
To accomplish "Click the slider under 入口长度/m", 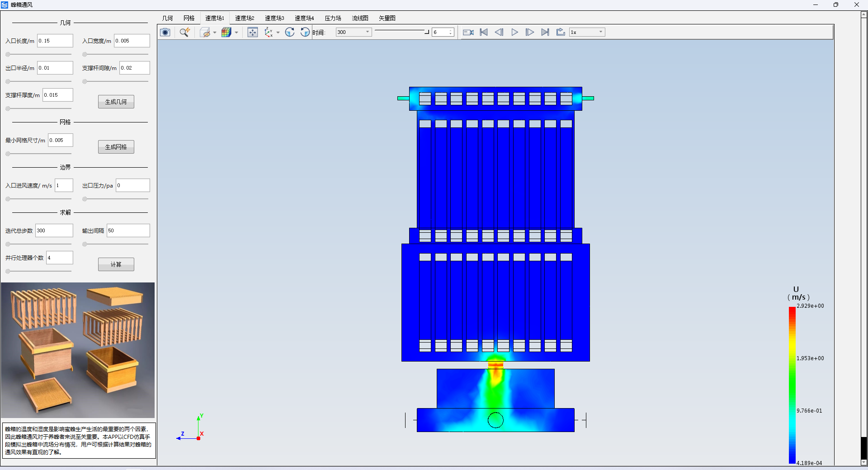I will click(38, 54).
